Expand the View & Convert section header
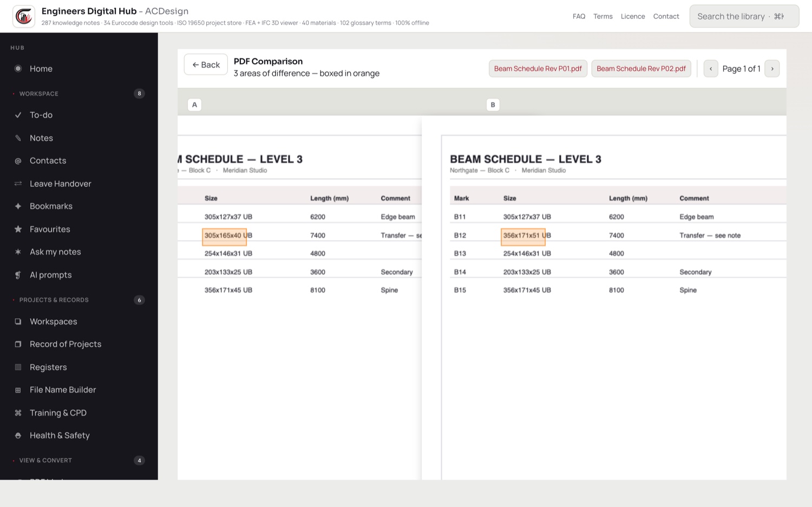 click(45, 460)
